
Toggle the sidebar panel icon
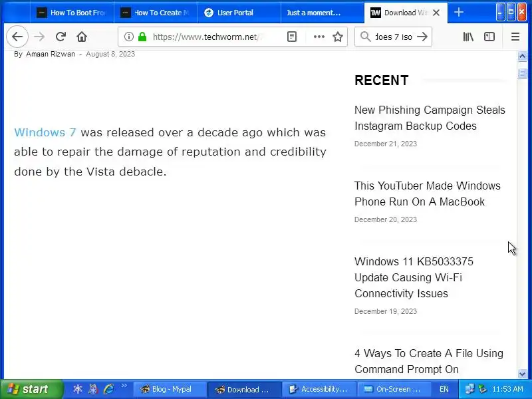489,37
